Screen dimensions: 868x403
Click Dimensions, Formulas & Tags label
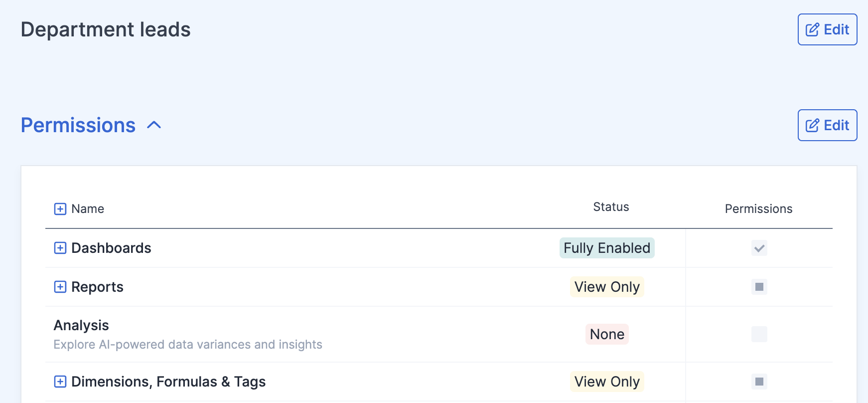168,382
